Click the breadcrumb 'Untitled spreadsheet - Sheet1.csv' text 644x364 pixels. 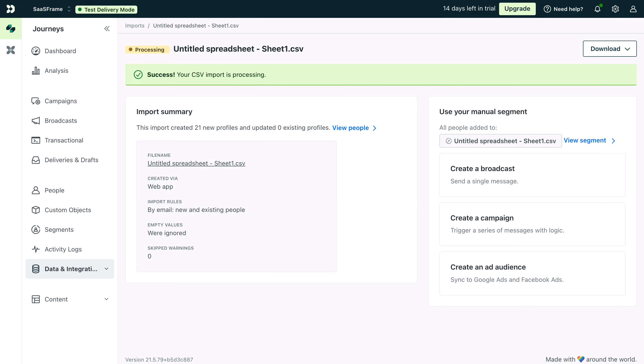point(196,25)
